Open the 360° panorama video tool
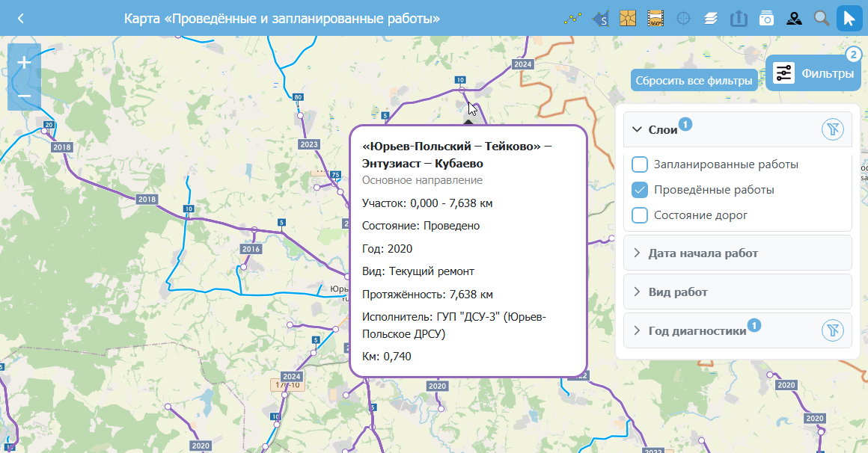 tap(655, 18)
